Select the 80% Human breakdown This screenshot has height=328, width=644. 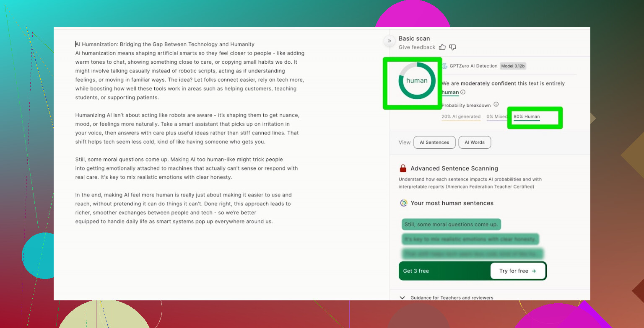coord(527,117)
